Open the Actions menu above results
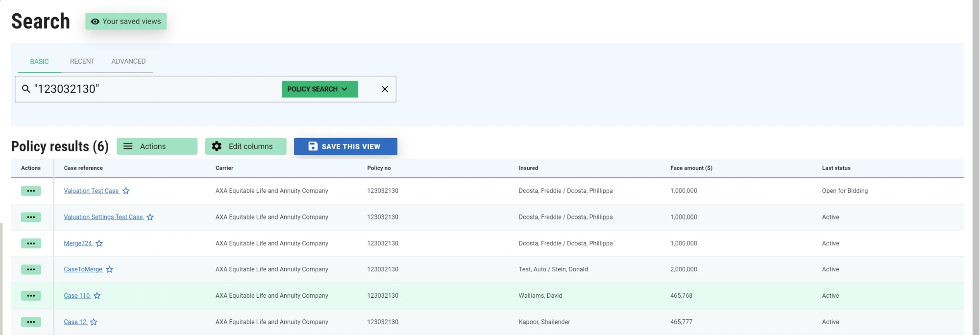Viewport: 980px width, 335px height. (x=157, y=146)
